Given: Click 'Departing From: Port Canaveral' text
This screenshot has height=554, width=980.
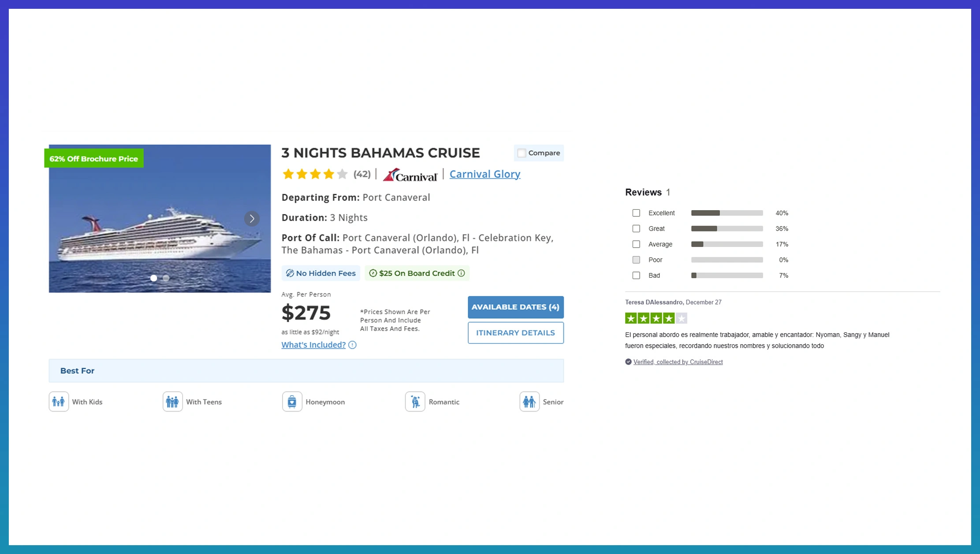Looking at the screenshot, I should tap(356, 197).
